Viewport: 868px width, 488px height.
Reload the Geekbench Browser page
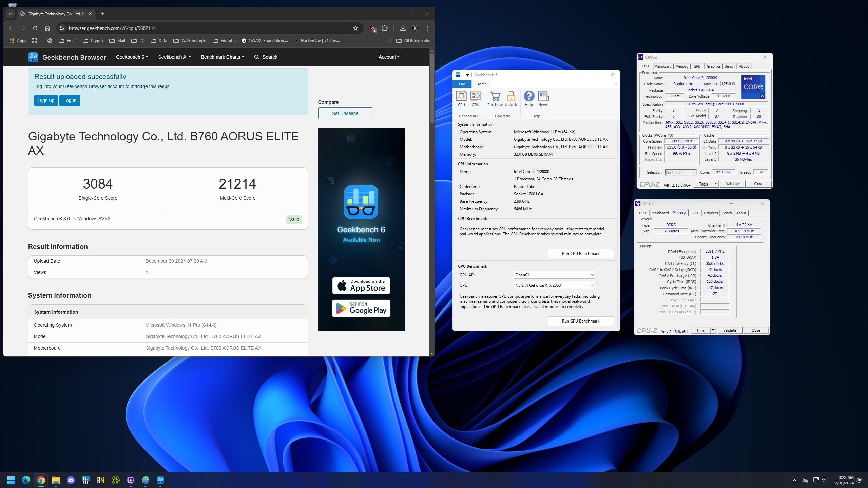point(35,28)
